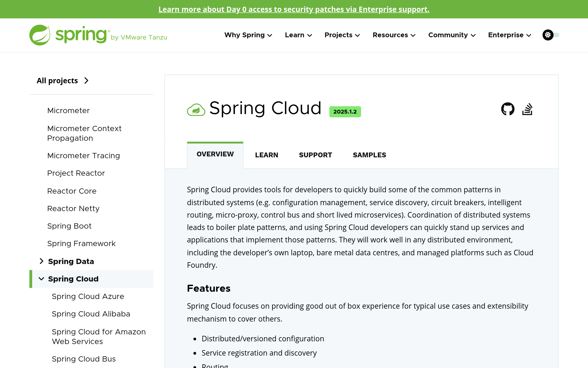Go to Spring Framework project

click(x=81, y=243)
